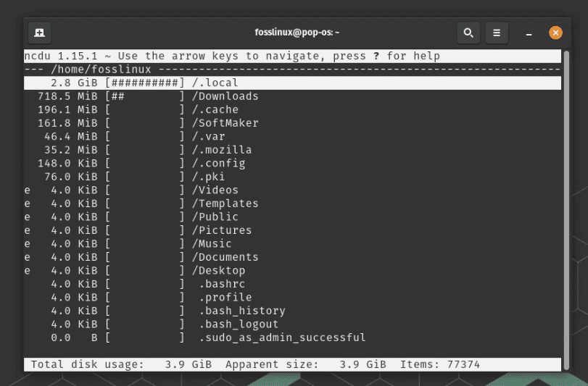Image resolution: width=588 pixels, height=386 pixels.
Task: Click the 161.8 MiB size value
Action: click(x=67, y=123)
